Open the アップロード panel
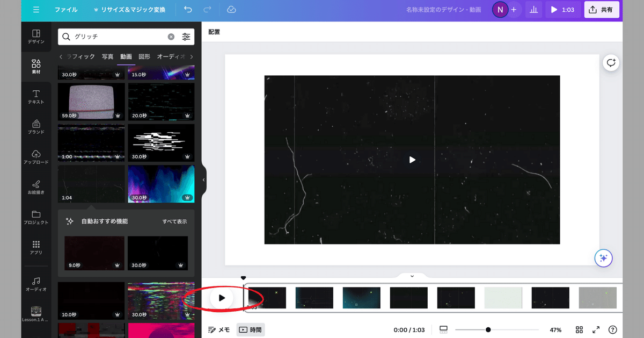Image resolution: width=644 pixels, height=338 pixels. point(36,157)
